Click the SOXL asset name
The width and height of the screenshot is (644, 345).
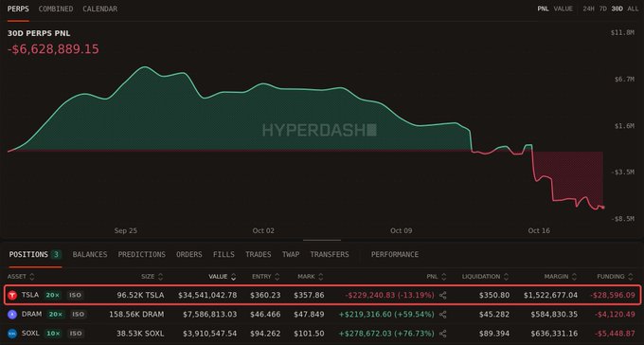pos(30,333)
